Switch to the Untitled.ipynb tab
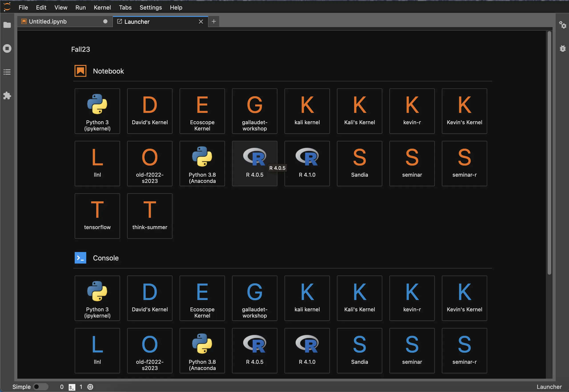Image resolution: width=569 pixels, height=392 pixels. tap(65, 22)
